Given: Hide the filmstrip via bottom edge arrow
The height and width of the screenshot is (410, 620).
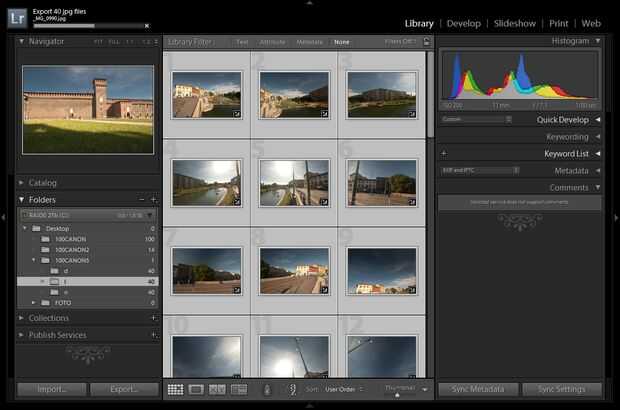Looking at the screenshot, I should tap(310, 406).
